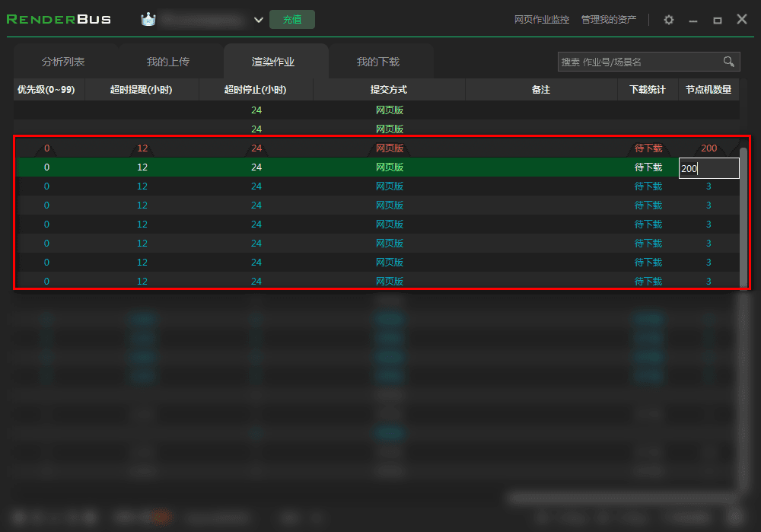Select the red 200 node count cell

[x=708, y=148]
